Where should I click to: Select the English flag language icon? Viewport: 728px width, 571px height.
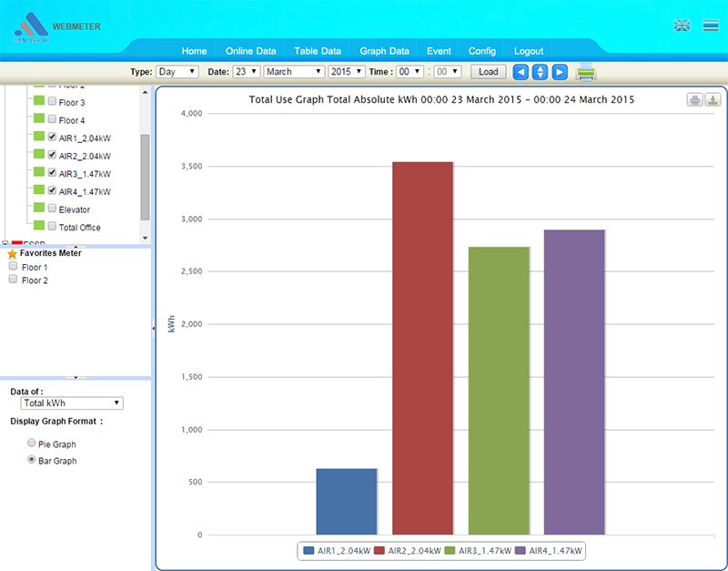[x=682, y=25]
